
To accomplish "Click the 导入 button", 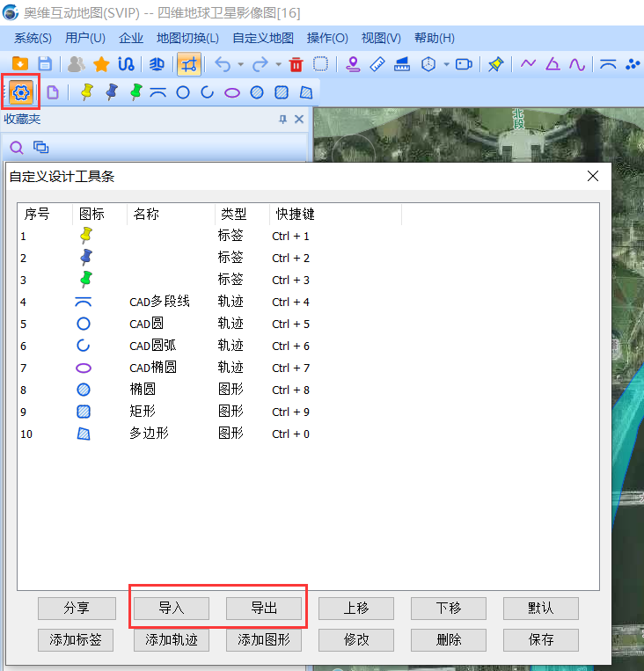I will coord(171,608).
